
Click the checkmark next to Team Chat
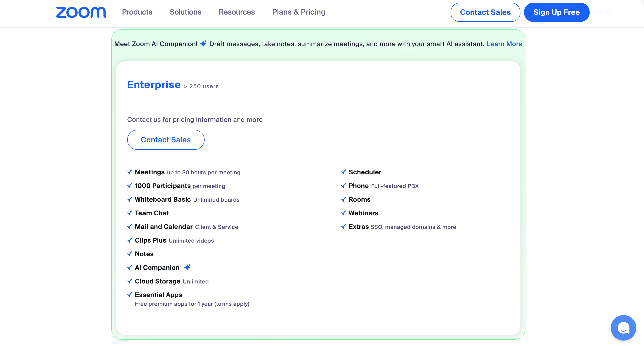point(129,213)
